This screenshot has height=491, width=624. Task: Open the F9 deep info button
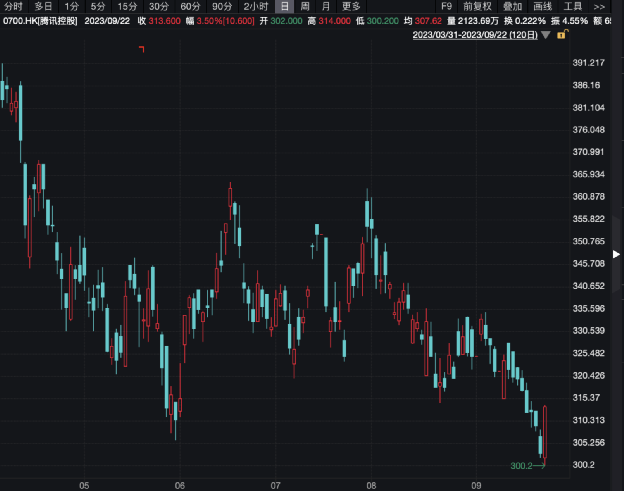pos(447,6)
